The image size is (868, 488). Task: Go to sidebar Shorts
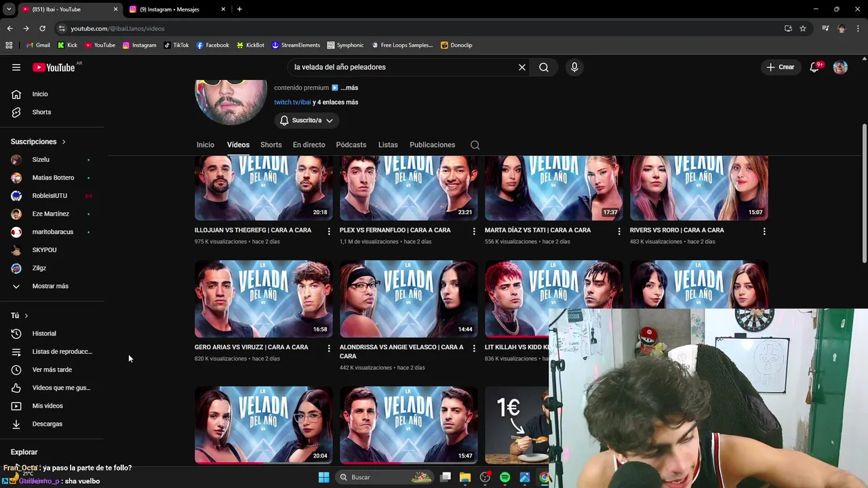[x=41, y=112]
